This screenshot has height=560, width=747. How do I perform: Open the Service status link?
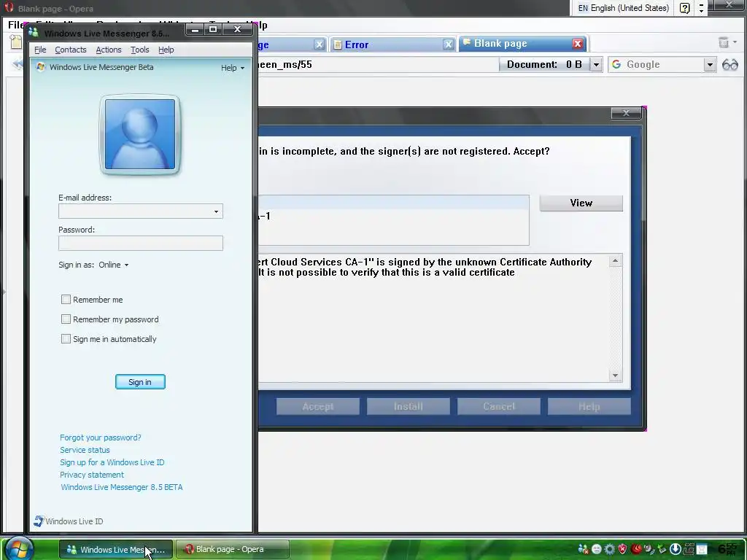click(85, 449)
